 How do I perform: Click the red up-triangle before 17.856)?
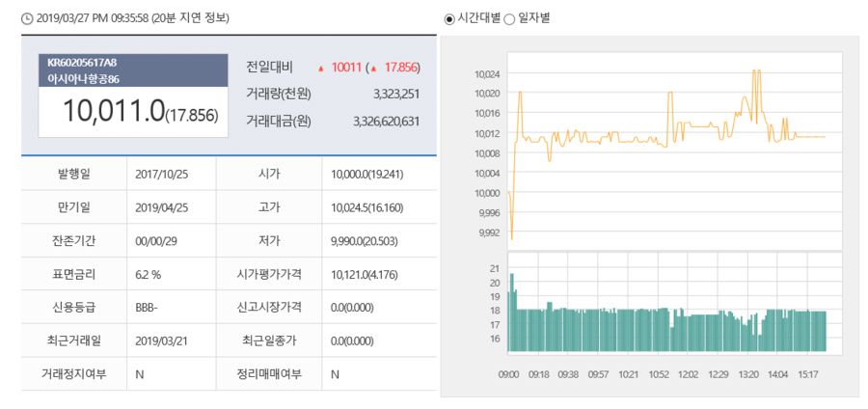pyautogui.click(x=374, y=68)
